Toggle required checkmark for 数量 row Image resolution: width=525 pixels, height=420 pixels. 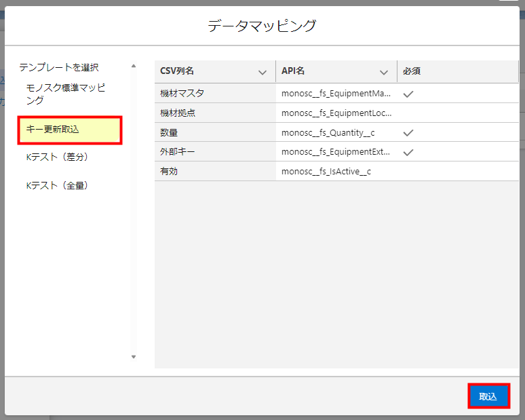(408, 133)
